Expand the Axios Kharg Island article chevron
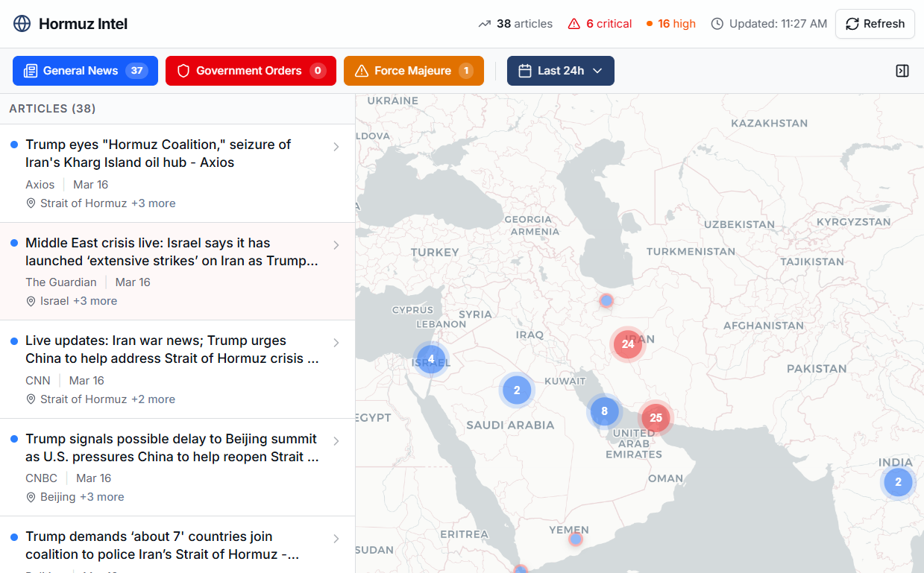The image size is (924, 573). click(336, 147)
